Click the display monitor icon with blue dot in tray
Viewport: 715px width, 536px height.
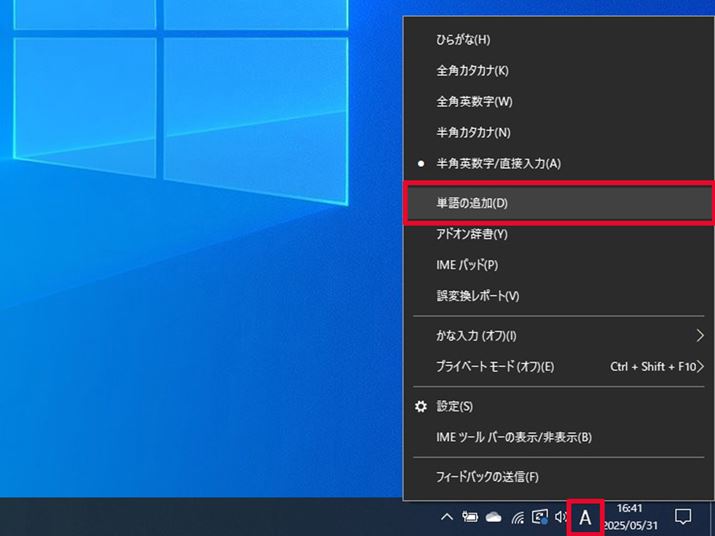540,517
